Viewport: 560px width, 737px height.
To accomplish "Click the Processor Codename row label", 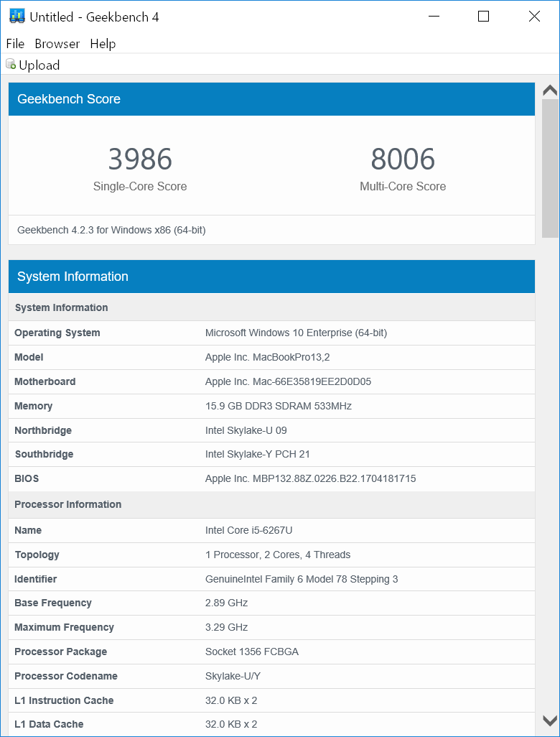I will point(66,676).
